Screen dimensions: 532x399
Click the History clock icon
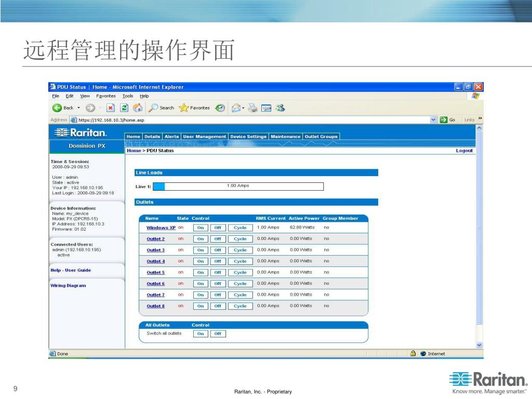220,108
